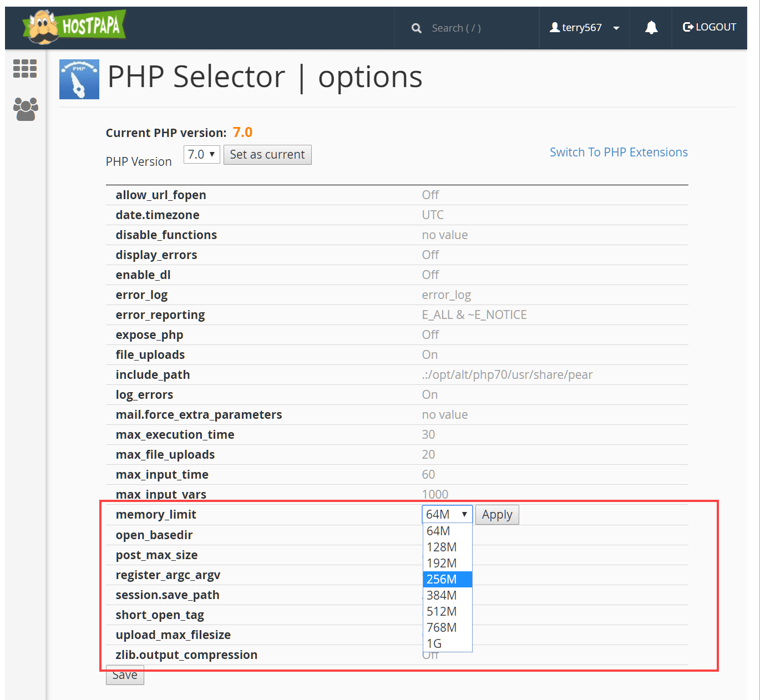Edit the max_execution_time 30 value
This screenshot has height=700, width=760.
428,434
